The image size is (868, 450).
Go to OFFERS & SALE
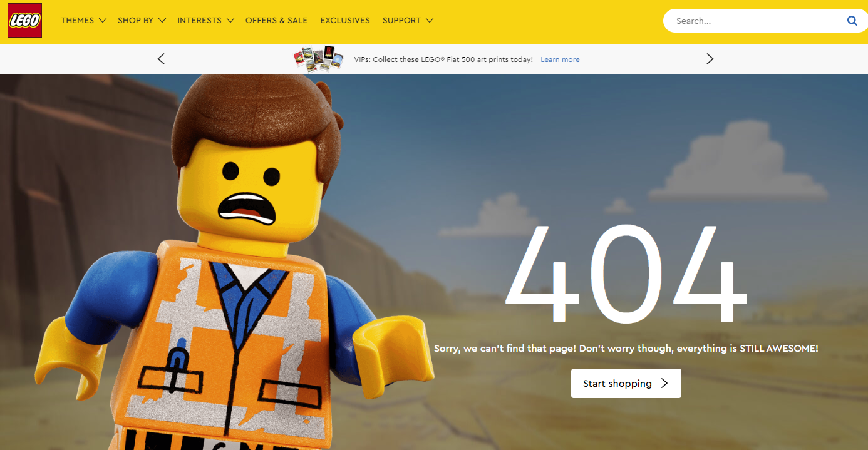(276, 21)
